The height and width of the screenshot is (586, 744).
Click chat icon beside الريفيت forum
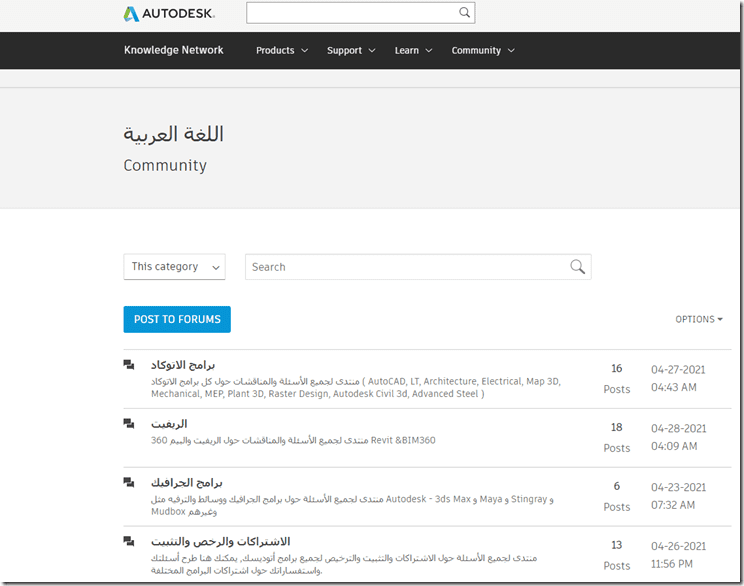click(x=129, y=424)
